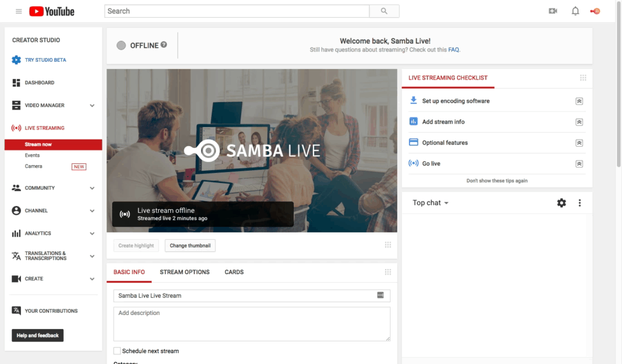Screen dimensions: 622x364
Task: Click the Add stream info icon
Action: click(413, 121)
